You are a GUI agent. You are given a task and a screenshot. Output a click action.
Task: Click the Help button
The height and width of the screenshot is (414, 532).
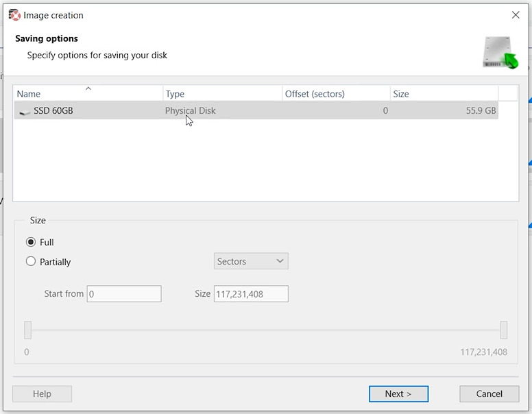[x=42, y=393]
